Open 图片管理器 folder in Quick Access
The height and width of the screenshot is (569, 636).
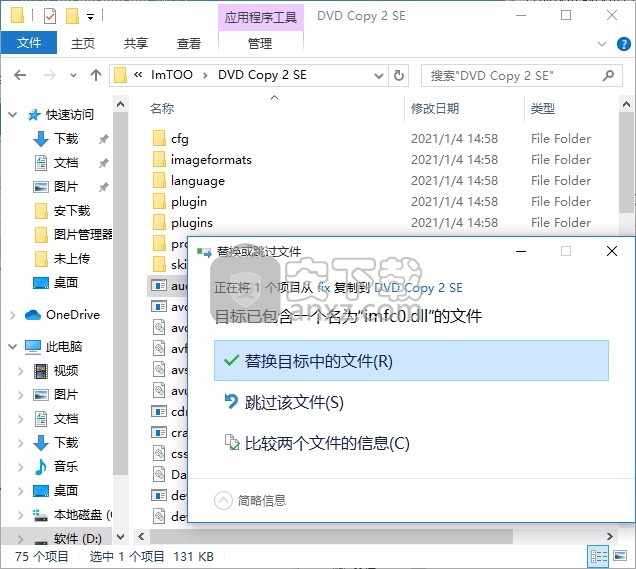click(x=73, y=235)
